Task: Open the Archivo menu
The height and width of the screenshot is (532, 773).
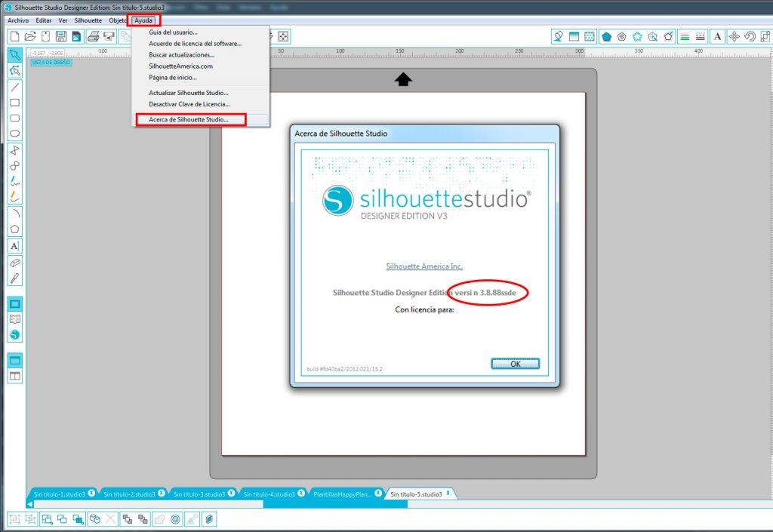Action: coord(18,20)
